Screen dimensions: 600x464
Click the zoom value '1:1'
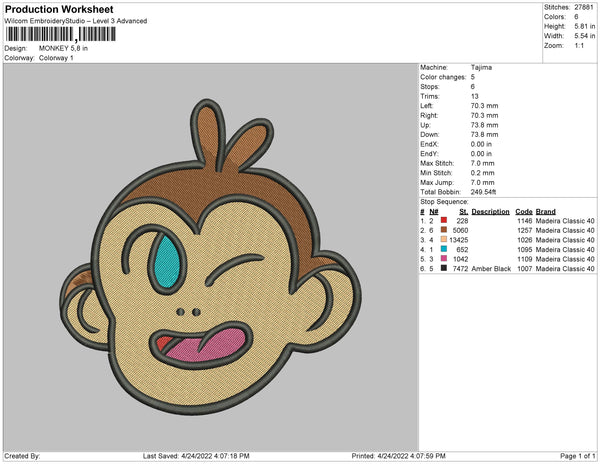coord(579,46)
